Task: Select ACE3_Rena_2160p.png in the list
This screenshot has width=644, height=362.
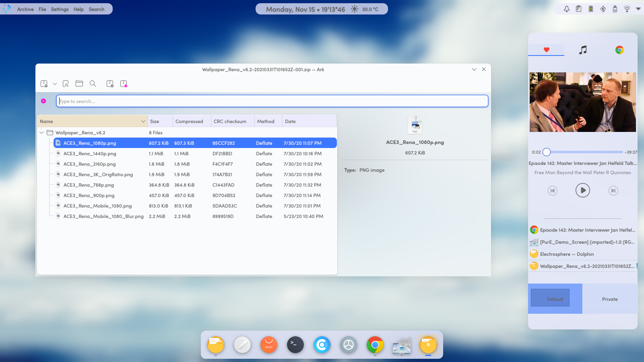Action: (x=195, y=164)
